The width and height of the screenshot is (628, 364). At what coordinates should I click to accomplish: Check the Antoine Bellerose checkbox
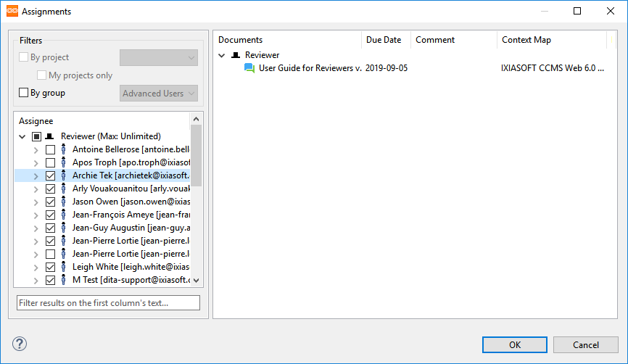click(50, 150)
